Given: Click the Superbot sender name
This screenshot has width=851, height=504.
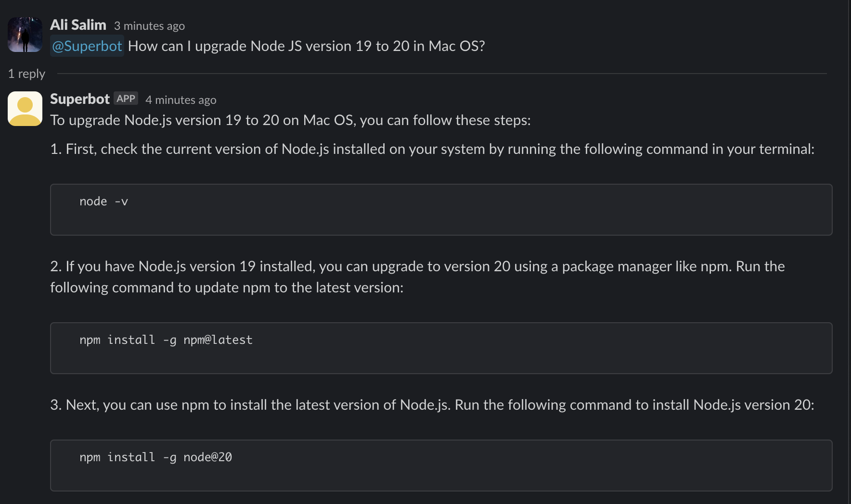Looking at the screenshot, I should tap(80, 99).
